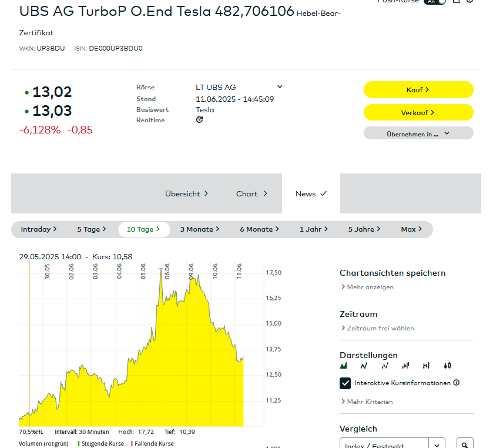Expand Mehr Kriterien
The width and height of the screenshot is (493, 448).
pos(367,402)
